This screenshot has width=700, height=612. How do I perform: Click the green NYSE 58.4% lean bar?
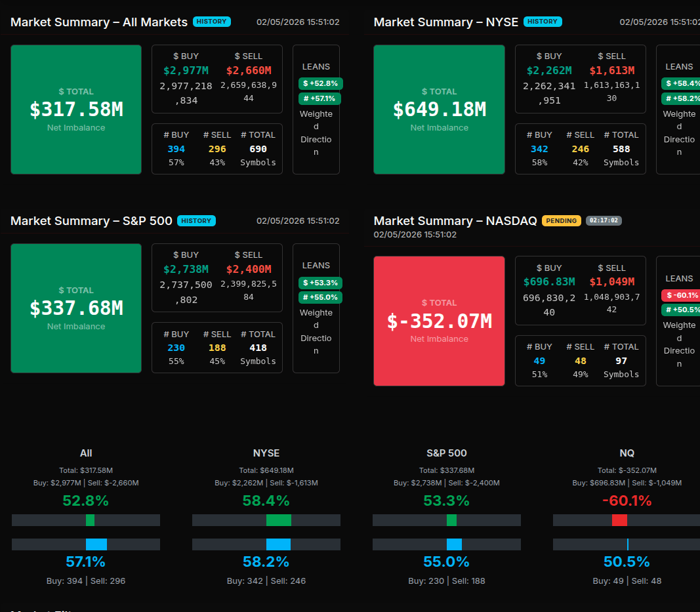coord(278,520)
